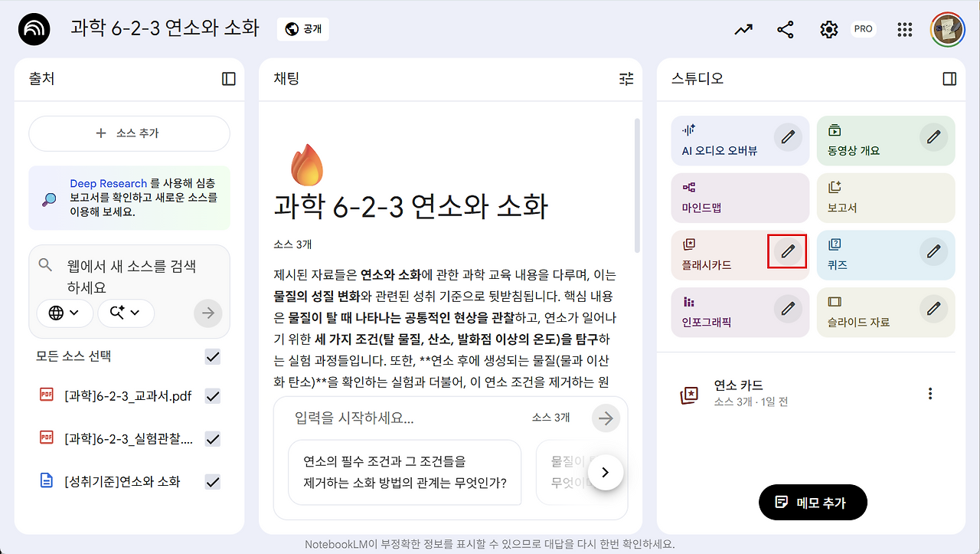
Task: Open 연소 카드 more options menu
Action: coord(930,394)
